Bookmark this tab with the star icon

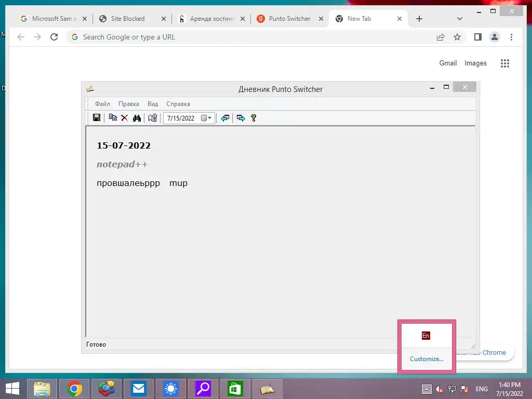(457, 37)
